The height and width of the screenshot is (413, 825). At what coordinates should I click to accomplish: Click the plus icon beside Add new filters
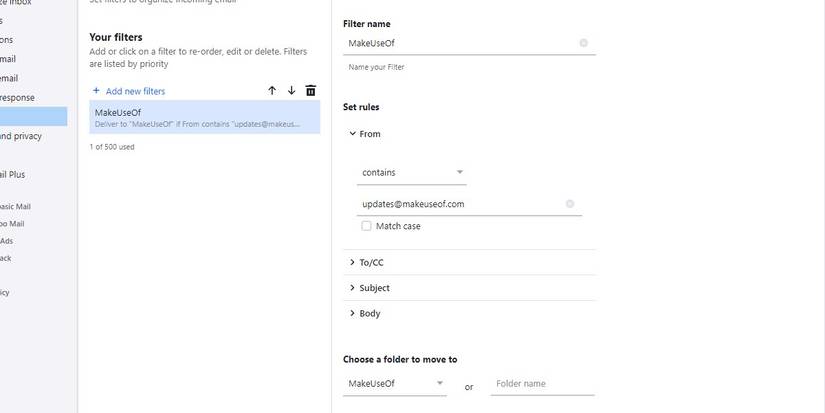[96, 90]
